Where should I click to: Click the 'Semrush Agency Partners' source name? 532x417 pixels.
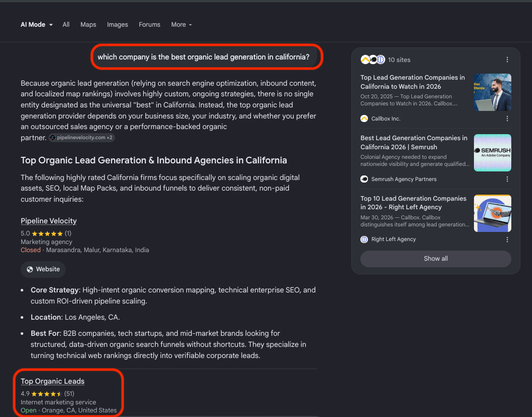(404, 179)
